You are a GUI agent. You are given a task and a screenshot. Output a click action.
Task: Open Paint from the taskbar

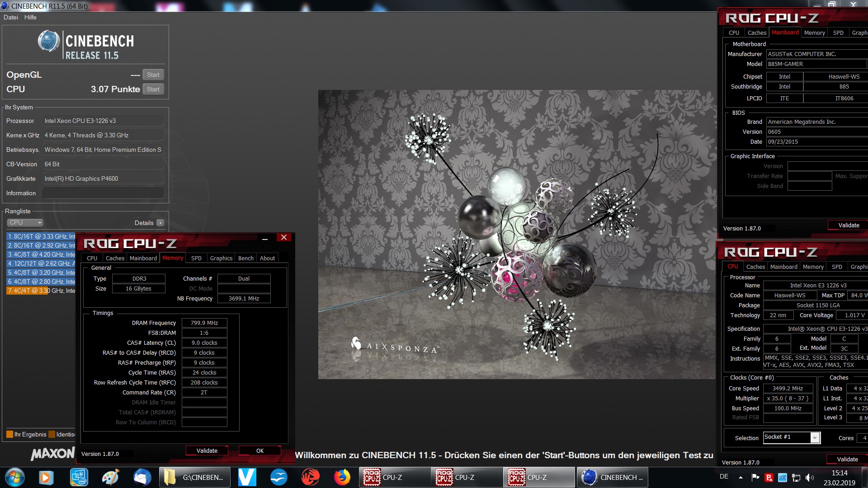click(110, 477)
